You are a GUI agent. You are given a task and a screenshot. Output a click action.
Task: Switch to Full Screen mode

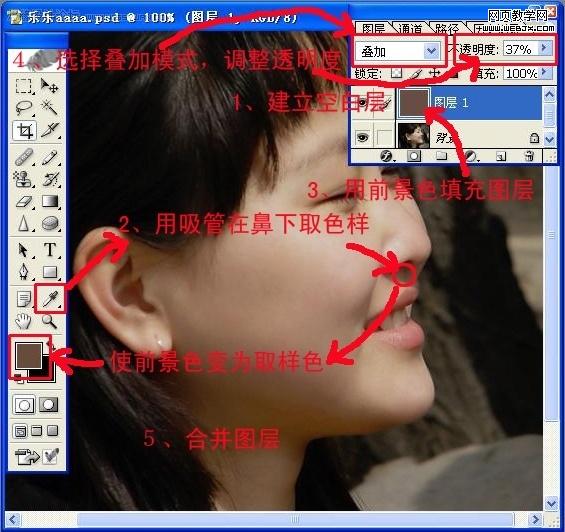(x=52, y=431)
